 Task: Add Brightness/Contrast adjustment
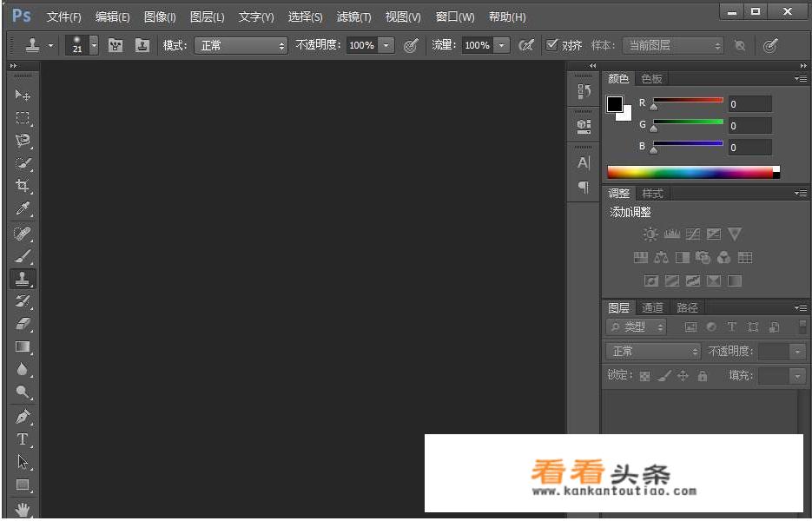pos(650,234)
